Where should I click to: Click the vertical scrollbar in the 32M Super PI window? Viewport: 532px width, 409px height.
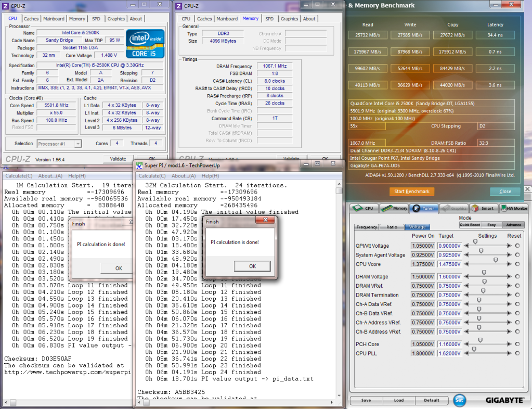339,289
